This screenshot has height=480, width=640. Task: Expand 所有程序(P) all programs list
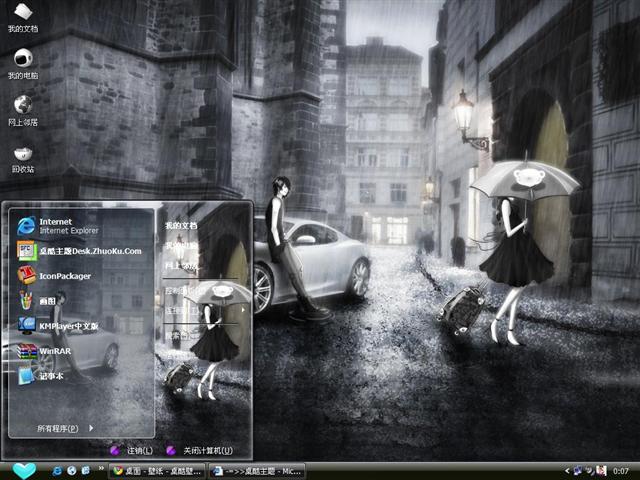click(x=65, y=428)
